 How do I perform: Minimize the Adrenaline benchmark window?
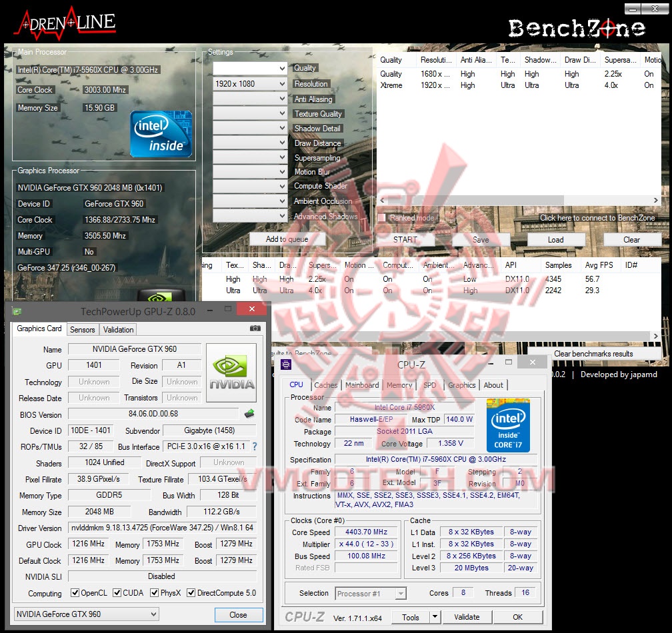click(x=633, y=8)
